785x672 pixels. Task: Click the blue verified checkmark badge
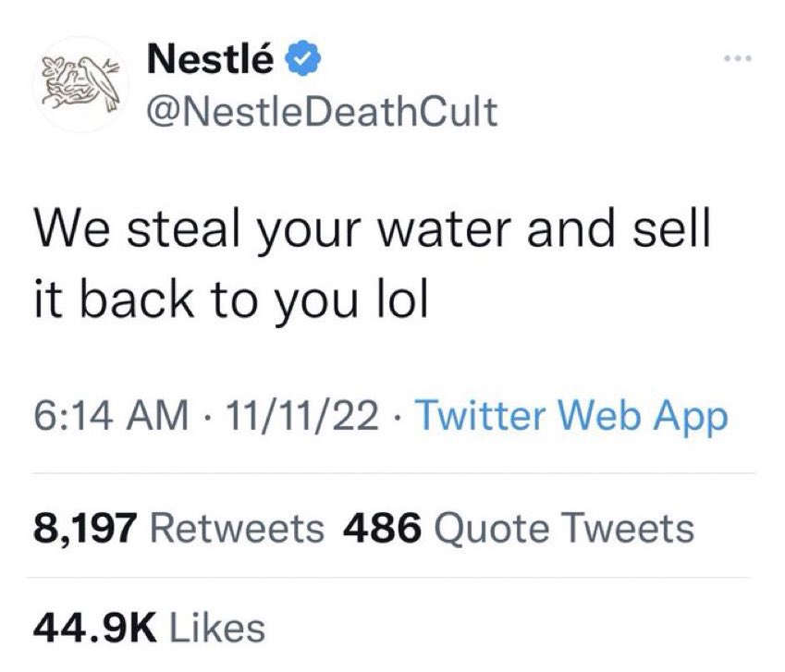point(303,59)
